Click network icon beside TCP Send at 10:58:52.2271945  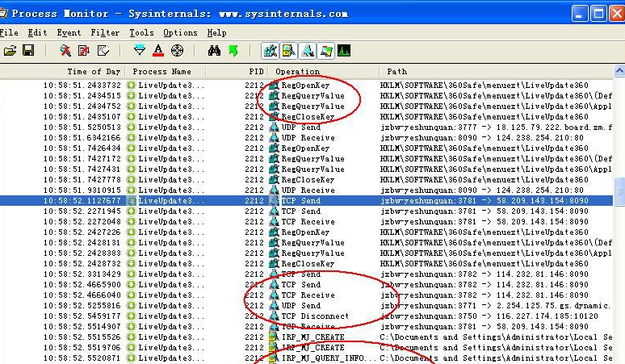tap(274, 211)
